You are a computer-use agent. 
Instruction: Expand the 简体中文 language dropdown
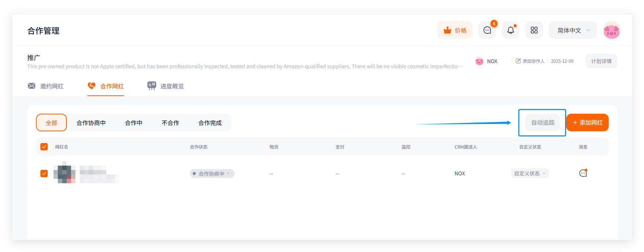[x=572, y=30]
